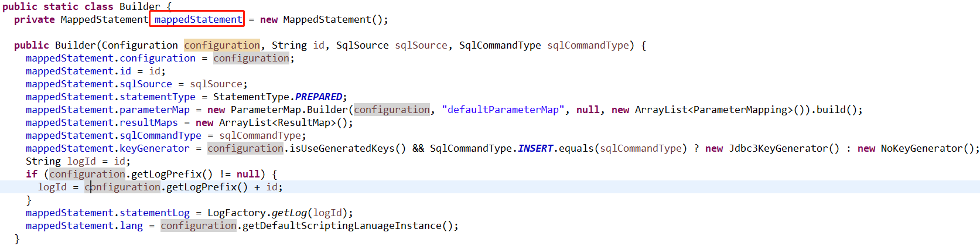Image resolution: width=980 pixels, height=246 pixels.
Task: Click 'mappedStatement.statementLog' field reference
Action: tap(108, 213)
